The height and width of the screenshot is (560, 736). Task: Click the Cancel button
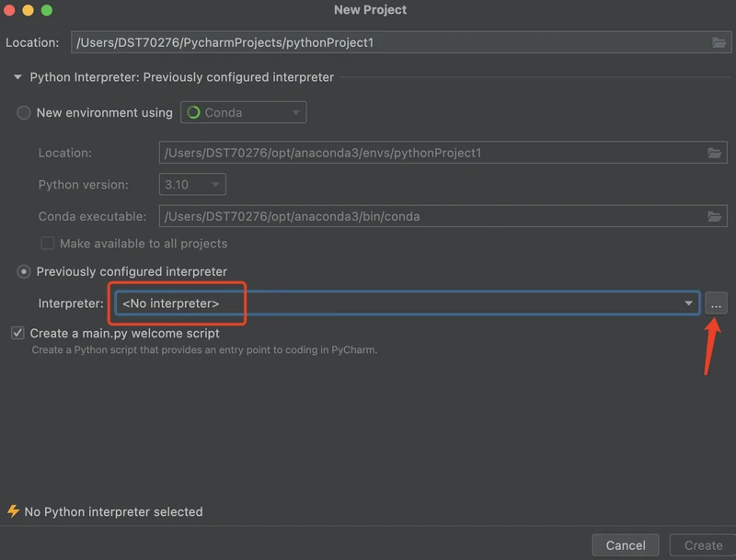[x=626, y=545]
